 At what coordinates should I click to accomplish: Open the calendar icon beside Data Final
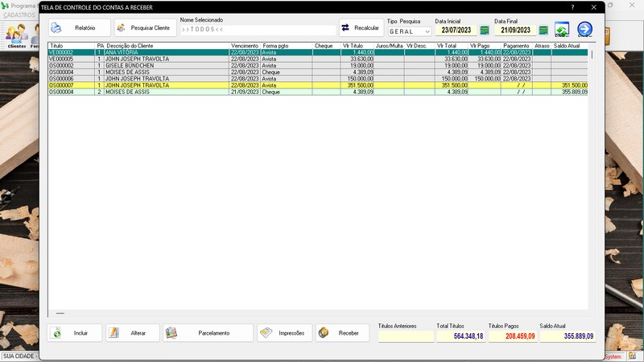pos(543,31)
